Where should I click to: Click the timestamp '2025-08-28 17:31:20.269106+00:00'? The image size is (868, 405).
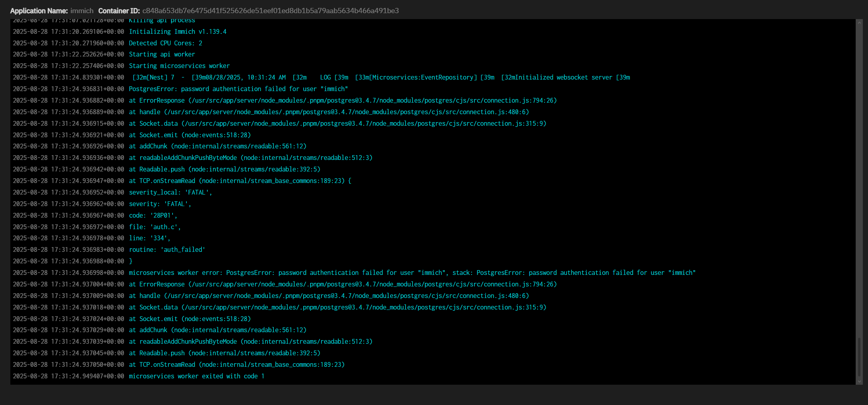(68, 32)
